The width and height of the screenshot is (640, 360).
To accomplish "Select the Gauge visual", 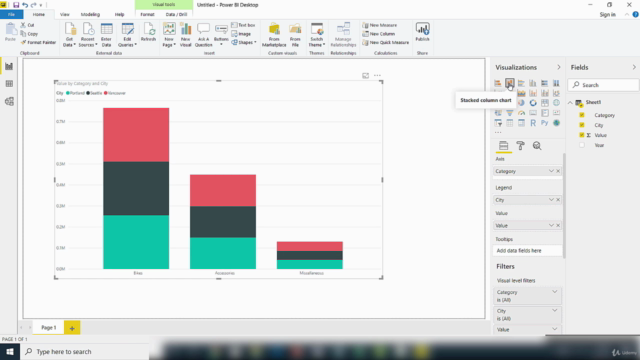I will 521,113.
